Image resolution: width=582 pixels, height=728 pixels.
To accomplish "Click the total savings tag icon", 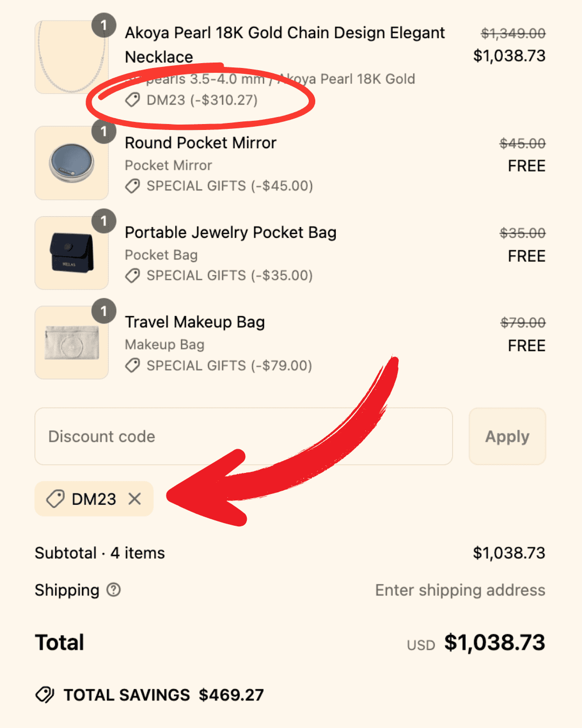I will [45, 695].
